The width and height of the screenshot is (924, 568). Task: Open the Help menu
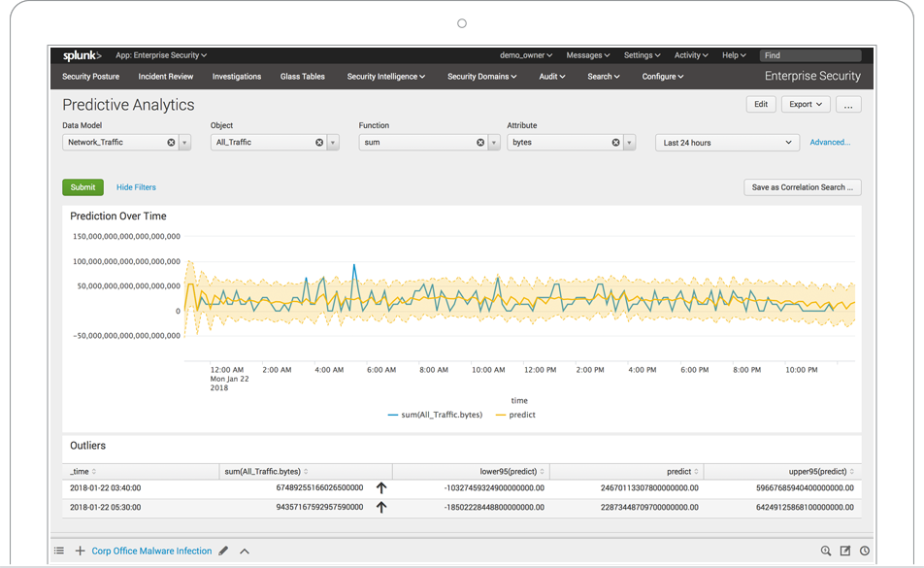(734, 55)
